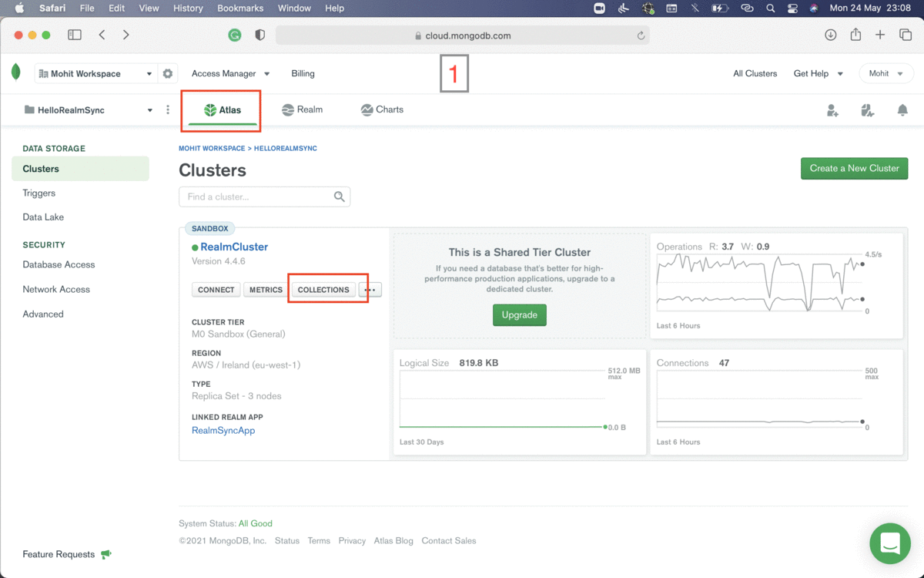
Task: Open the Bookmarks menu
Action: [240, 8]
